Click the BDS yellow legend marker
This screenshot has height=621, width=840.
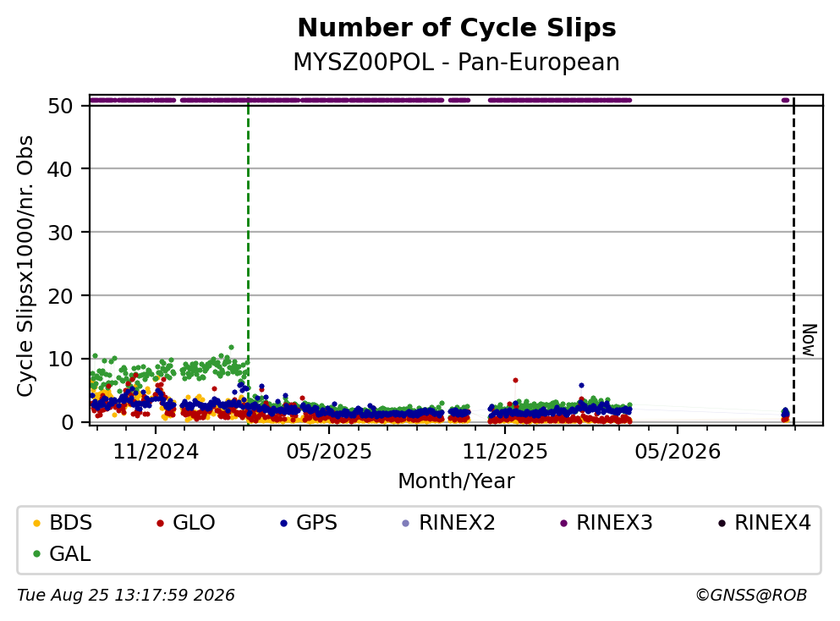click(36, 523)
